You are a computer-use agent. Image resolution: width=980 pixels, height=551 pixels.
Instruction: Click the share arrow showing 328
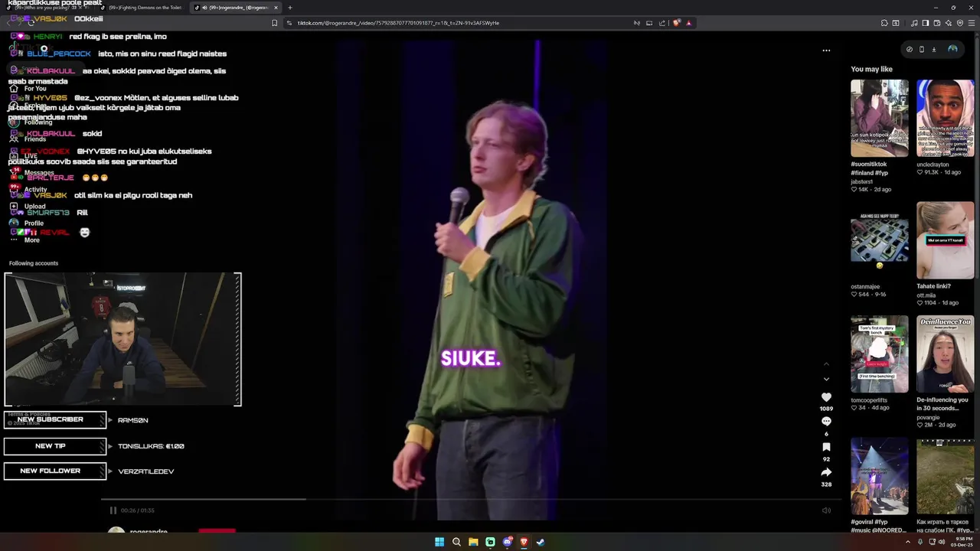pyautogui.click(x=826, y=472)
